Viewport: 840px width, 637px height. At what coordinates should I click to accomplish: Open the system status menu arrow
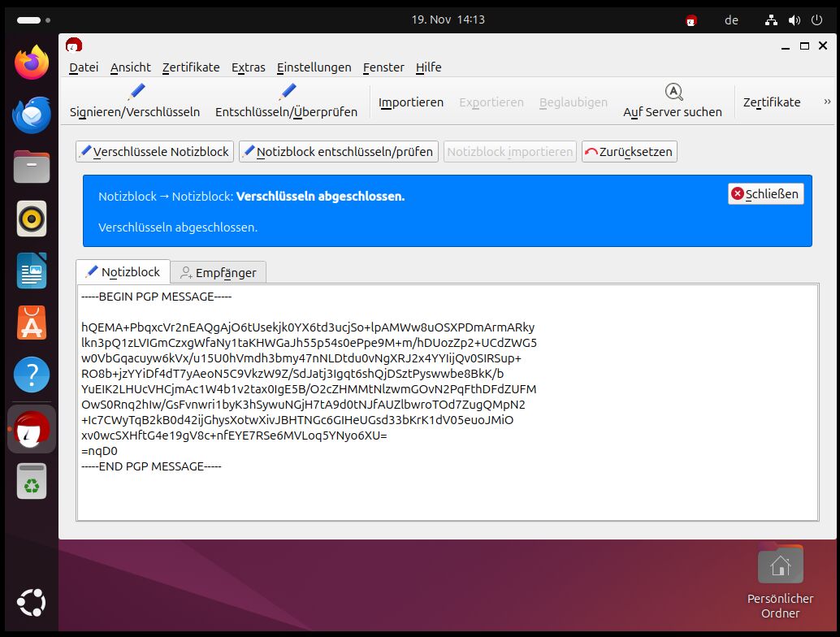(816, 20)
